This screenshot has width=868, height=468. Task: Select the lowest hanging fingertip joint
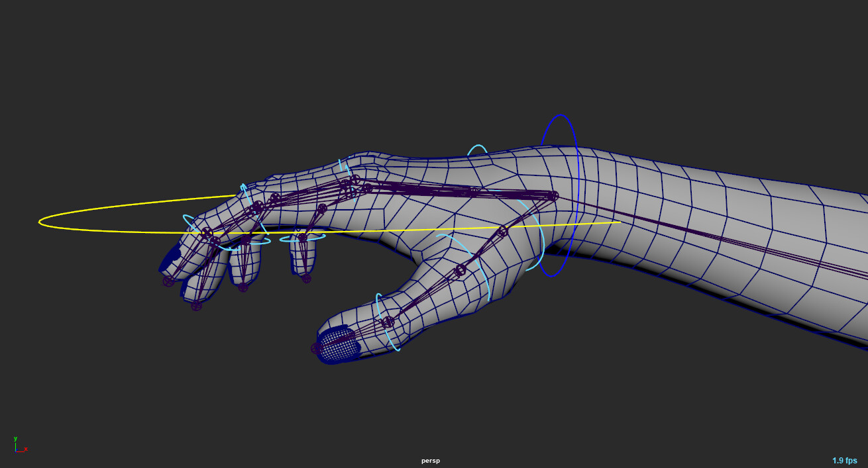point(196,305)
